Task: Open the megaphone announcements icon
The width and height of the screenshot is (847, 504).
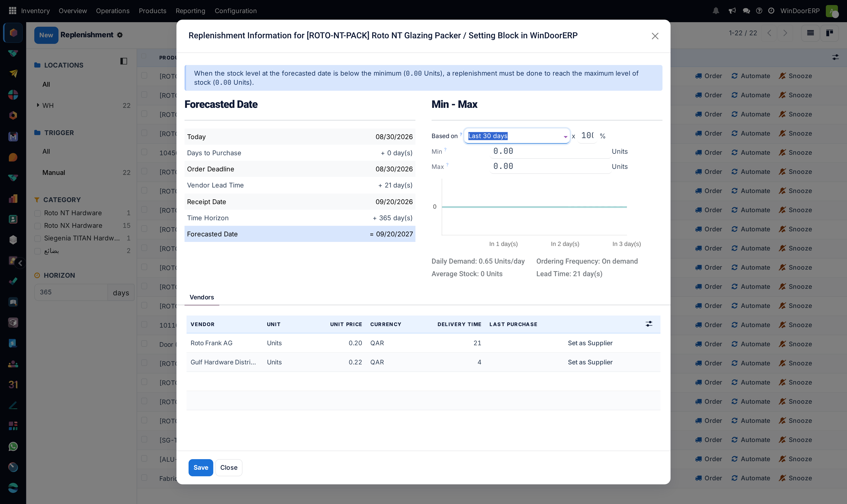Action: click(732, 11)
